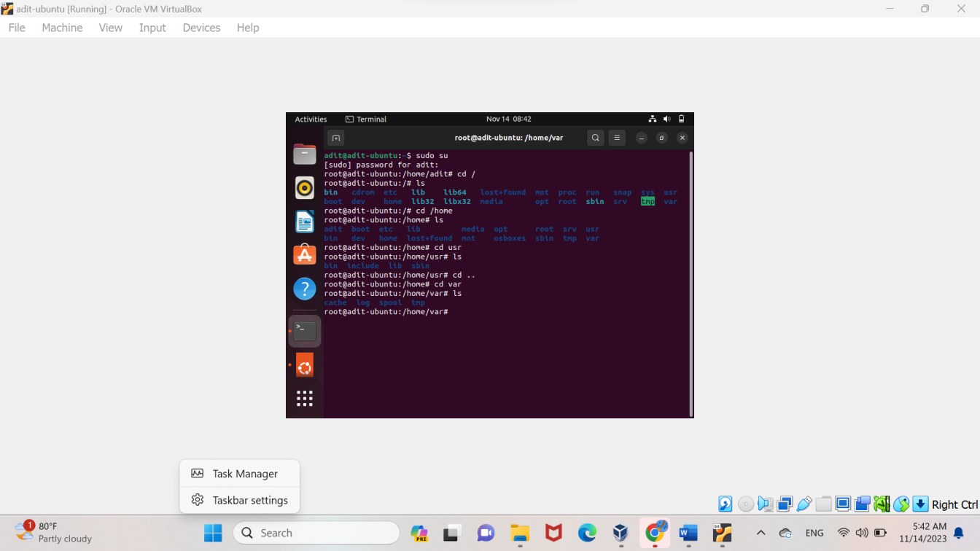Open Microsoft Edge from taskbar
This screenshot has width=980, height=551.
(587, 533)
